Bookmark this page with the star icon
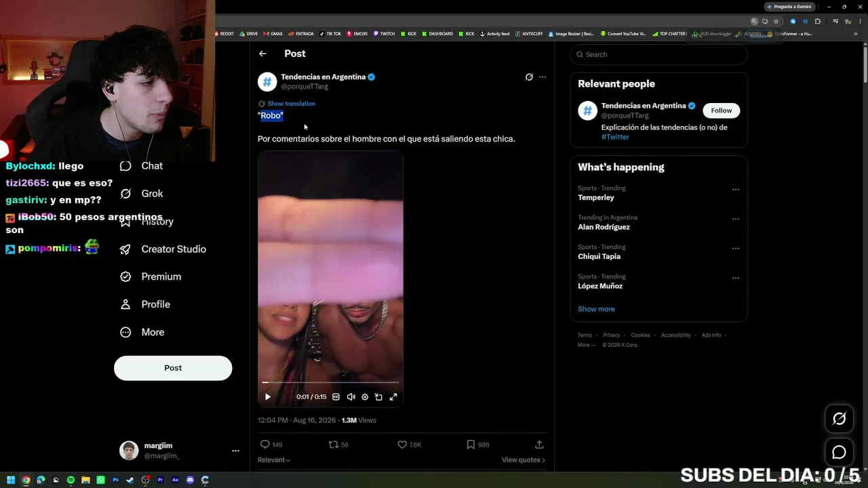 click(x=776, y=22)
